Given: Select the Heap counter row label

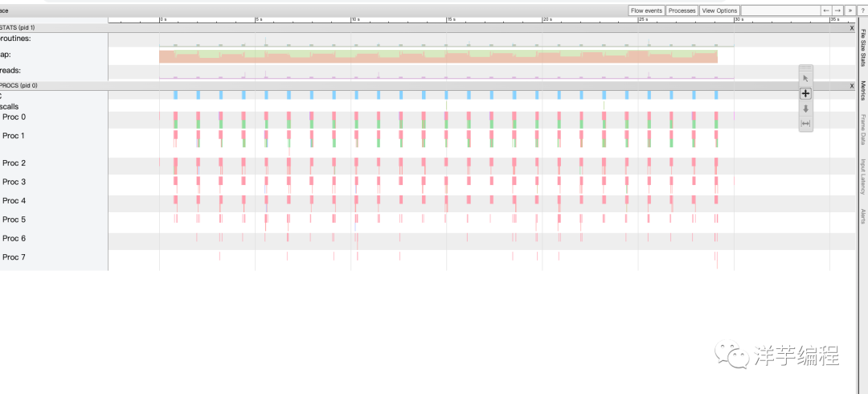Looking at the screenshot, I should click(x=6, y=55).
